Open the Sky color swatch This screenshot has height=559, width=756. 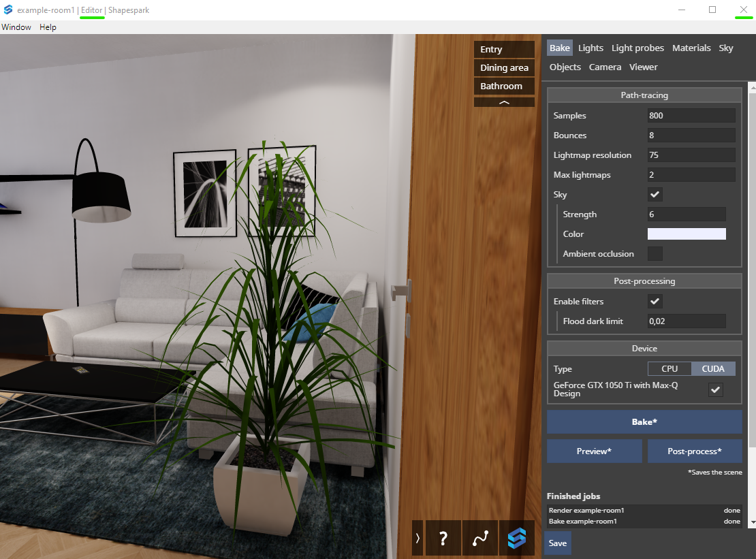(x=686, y=234)
